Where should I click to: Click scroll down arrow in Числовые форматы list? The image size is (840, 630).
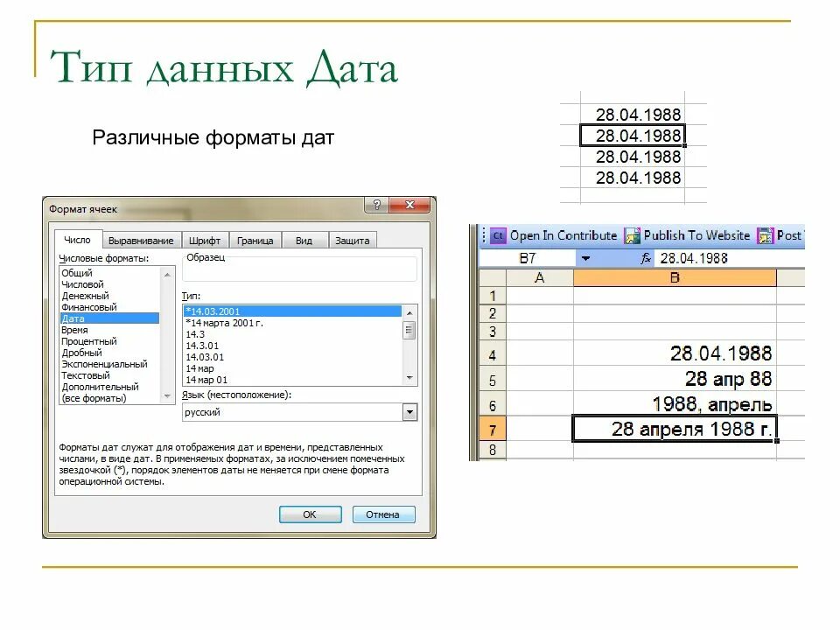[x=167, y=396]
